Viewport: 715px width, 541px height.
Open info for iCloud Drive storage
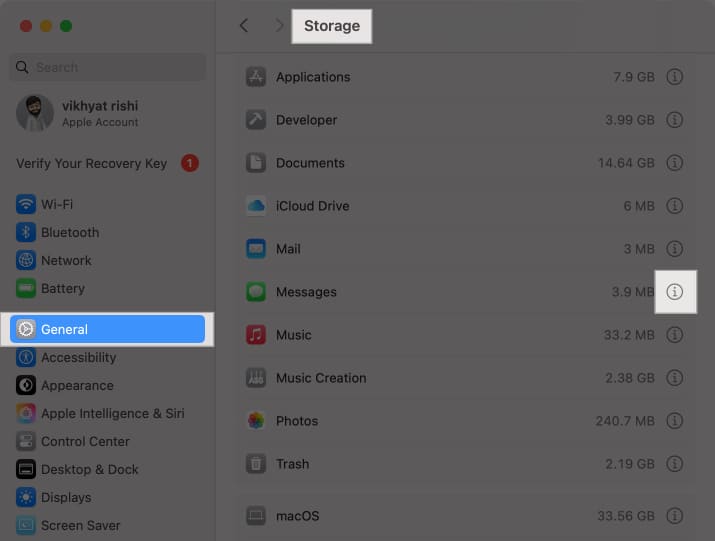tap(674, 206)
